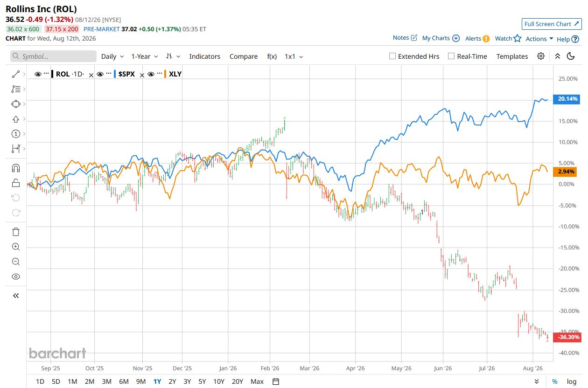Select the trend line drawing tool
588x388 pixels.
(x=15, y=74)
